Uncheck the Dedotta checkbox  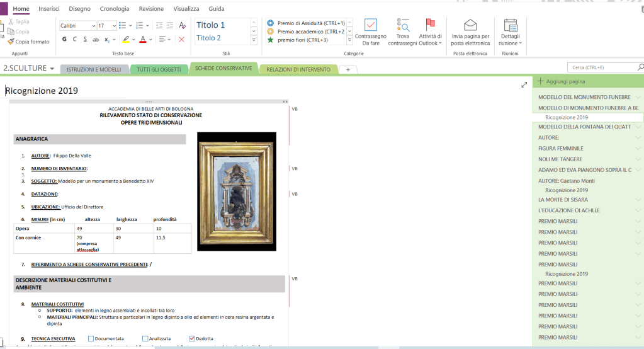tap(192, 338)
